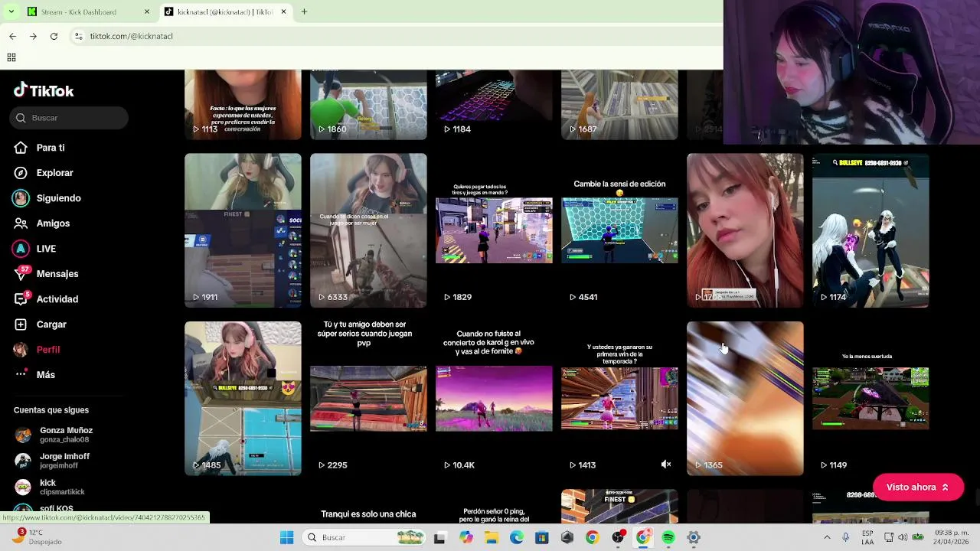The width and height of the screenshot is (980, 551).
Task: Open 'Yo la menos suertuda' video
Action: (871, 399)
